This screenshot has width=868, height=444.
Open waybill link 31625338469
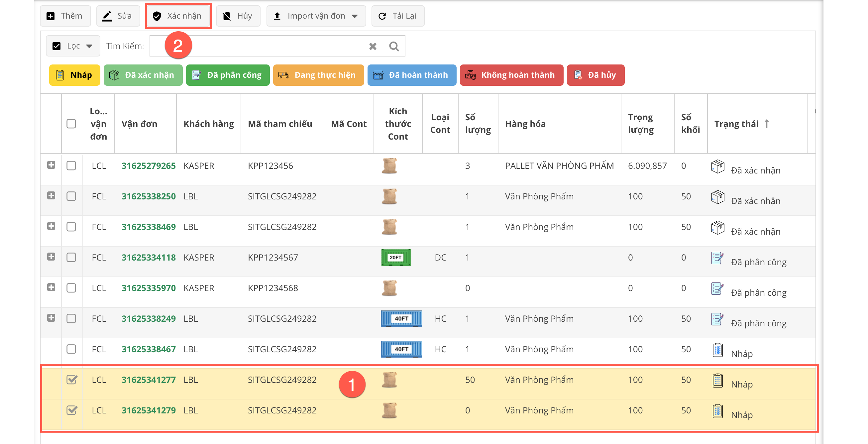(148, 227)
